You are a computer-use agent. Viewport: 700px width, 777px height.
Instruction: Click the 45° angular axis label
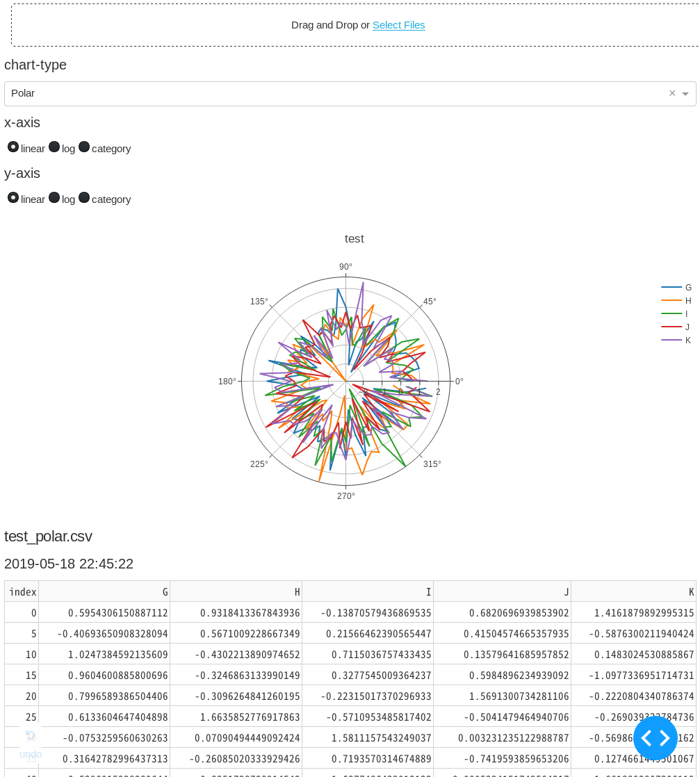pyautogui.click(x=430, y=302)
